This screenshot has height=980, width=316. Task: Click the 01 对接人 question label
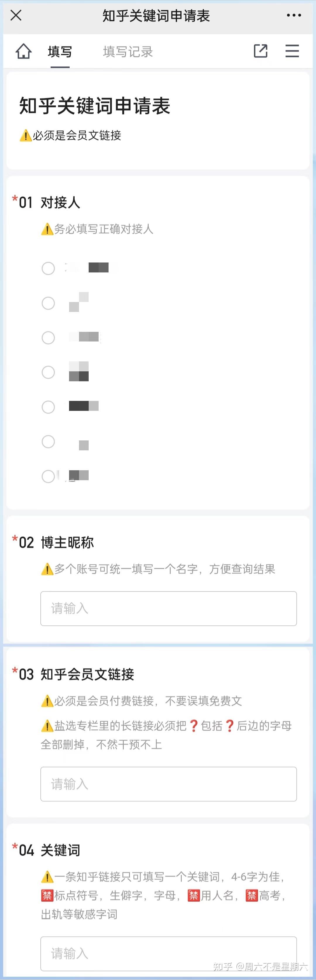[x=49, y=203]
